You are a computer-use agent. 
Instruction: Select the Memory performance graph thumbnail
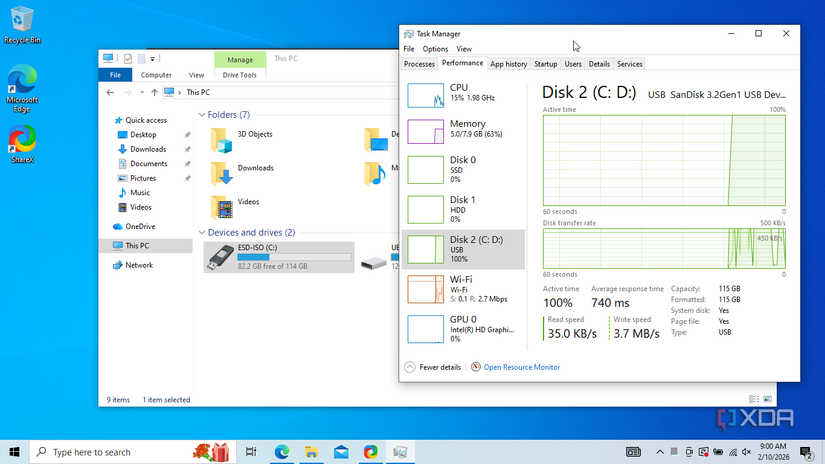[425, 132]
